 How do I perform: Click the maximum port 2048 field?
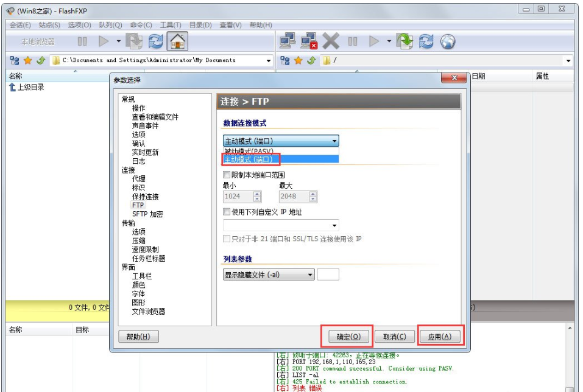click(294, 196)
